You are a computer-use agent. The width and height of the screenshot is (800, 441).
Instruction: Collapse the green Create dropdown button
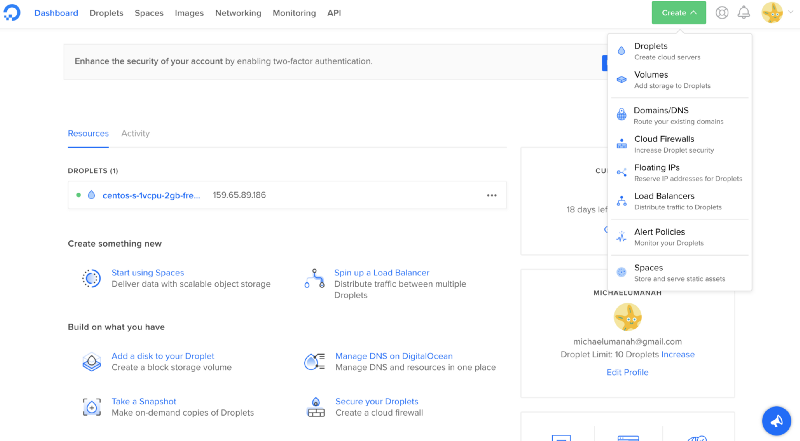click(x=679, y=13)
